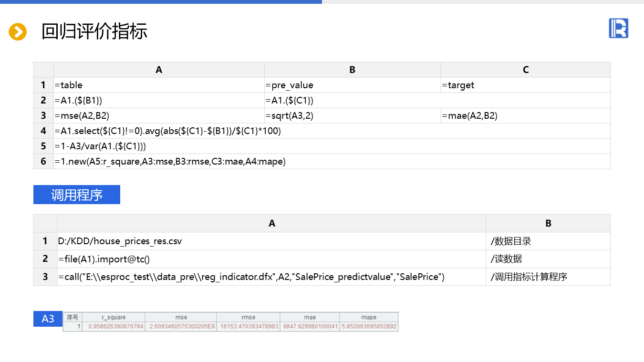Select the mae value 9847.829980100041
This screenshot has height=362, width=644.
[310, 327]
